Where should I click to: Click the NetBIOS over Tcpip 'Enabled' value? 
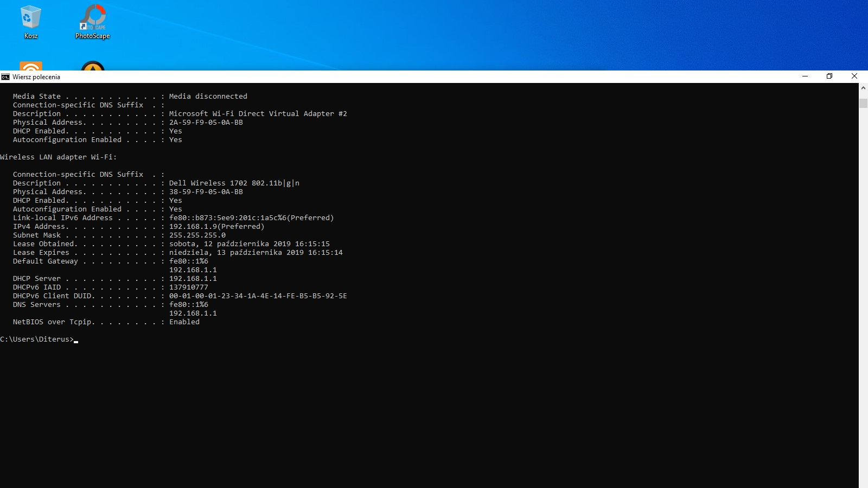coord(184,322)
